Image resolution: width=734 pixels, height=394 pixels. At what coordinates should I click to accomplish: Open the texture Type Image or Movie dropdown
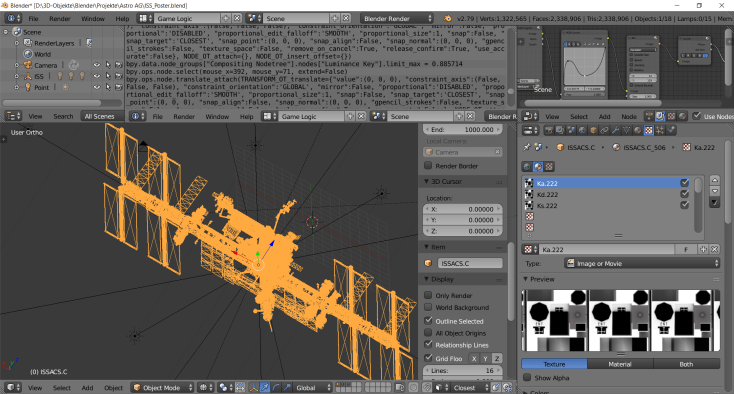coord(642,263)
